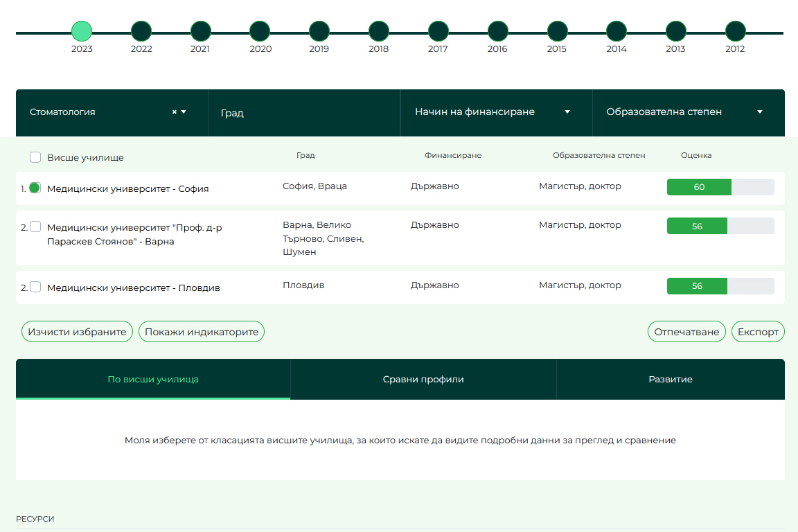Image resolution: width=798 pixels, height=532 pixels.
Task: Select year 2021 on the timeline
Action: point(200,32)
